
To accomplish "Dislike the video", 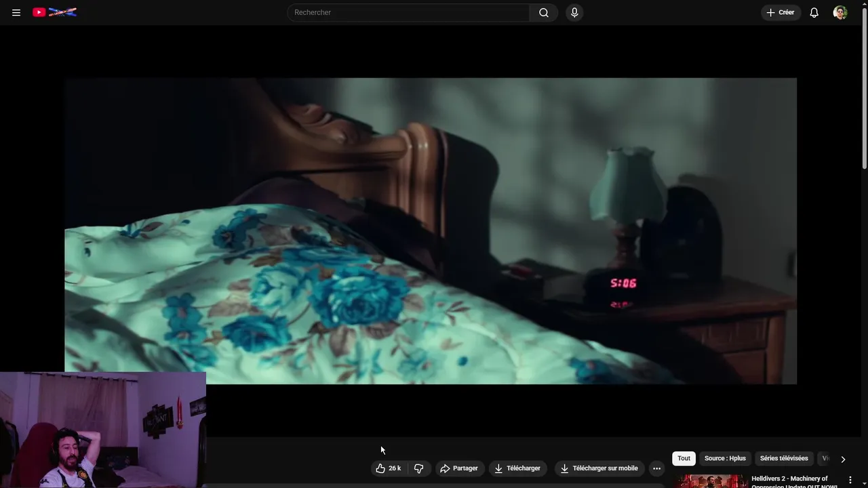I will [419, 468].
